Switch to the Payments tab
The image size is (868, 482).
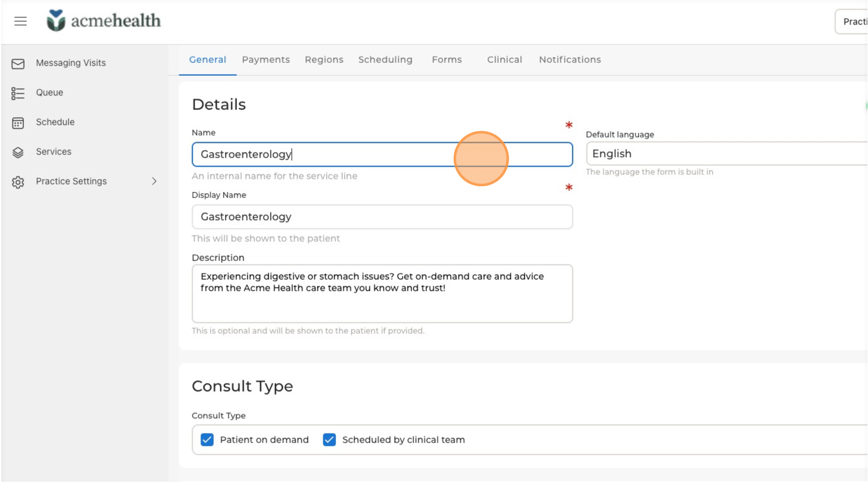point(266,59)
